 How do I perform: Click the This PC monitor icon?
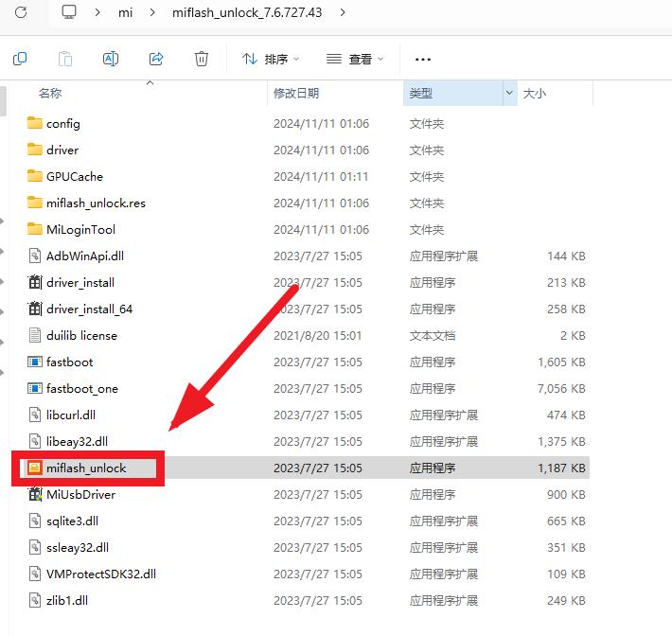69,12
